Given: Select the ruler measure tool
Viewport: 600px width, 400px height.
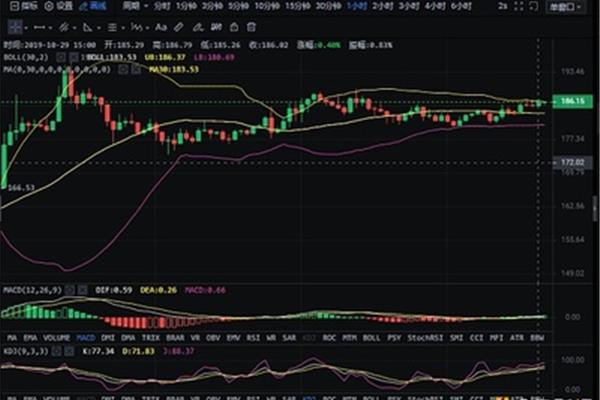Looking at the screenshot, I should 179,27.
